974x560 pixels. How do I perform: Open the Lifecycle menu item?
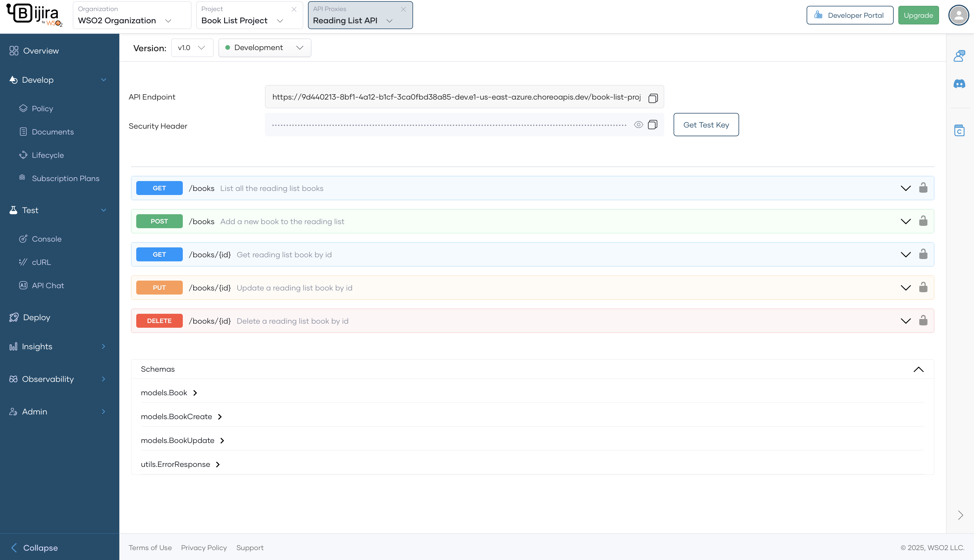[48, 155]
